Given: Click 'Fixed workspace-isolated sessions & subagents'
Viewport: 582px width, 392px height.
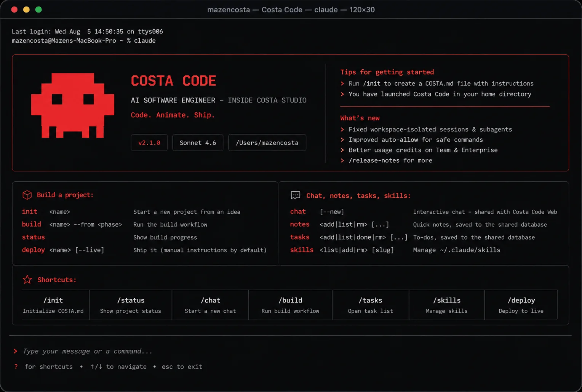Looking at the screenshot, I should tap(430, 130).
